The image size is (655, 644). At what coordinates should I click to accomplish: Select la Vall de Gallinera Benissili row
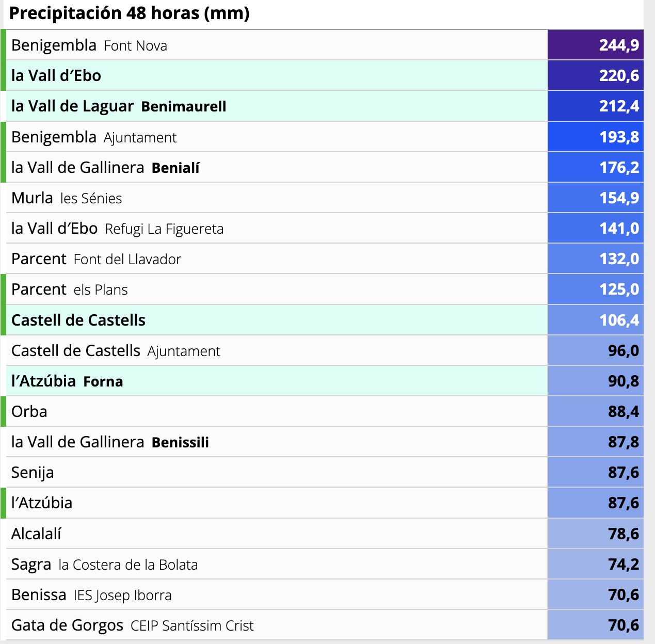click(325, 442)
